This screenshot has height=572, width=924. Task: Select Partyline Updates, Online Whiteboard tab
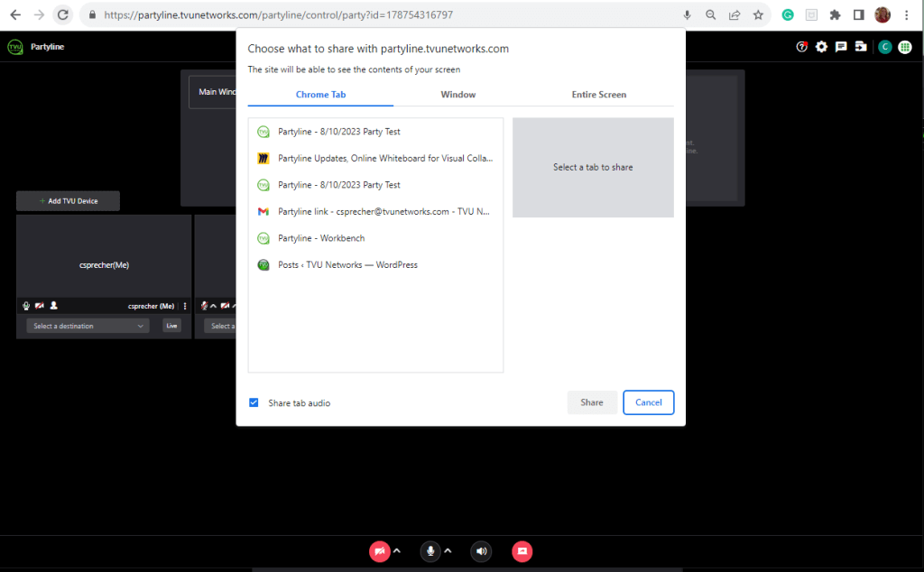click(376, 158)
